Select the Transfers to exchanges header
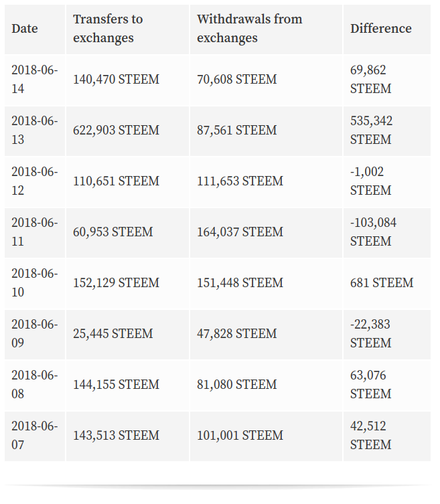 point(128,29)
